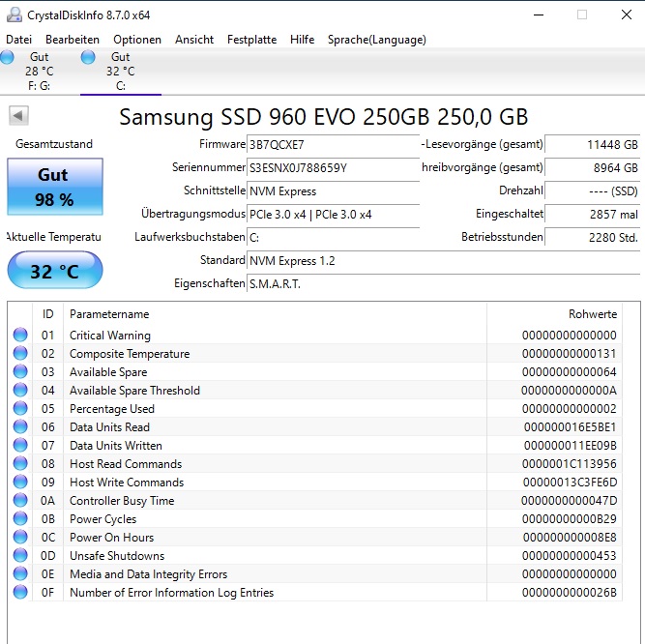Image resolution: width=645 pixels, height=644 pixels.
Task: Select the Data Units Written parameter name
Action: tap(116, 446)
